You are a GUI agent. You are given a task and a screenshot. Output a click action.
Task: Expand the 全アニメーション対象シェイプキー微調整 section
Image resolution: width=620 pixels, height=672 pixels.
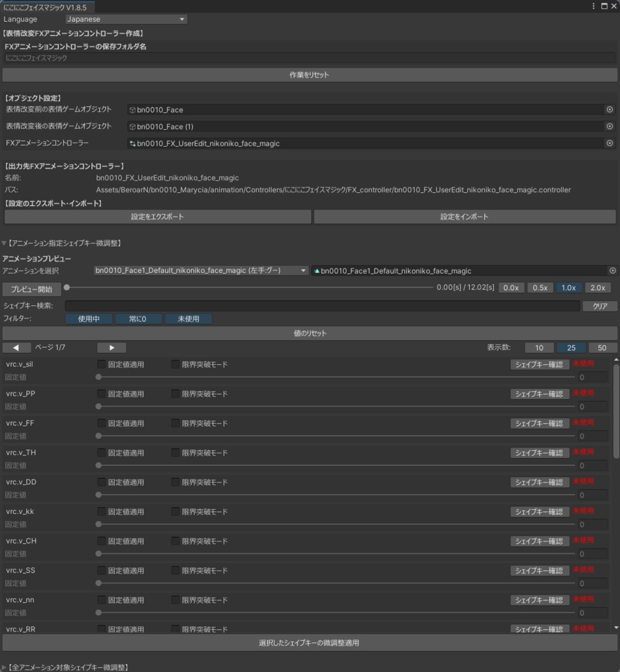(x=4, y=667)
